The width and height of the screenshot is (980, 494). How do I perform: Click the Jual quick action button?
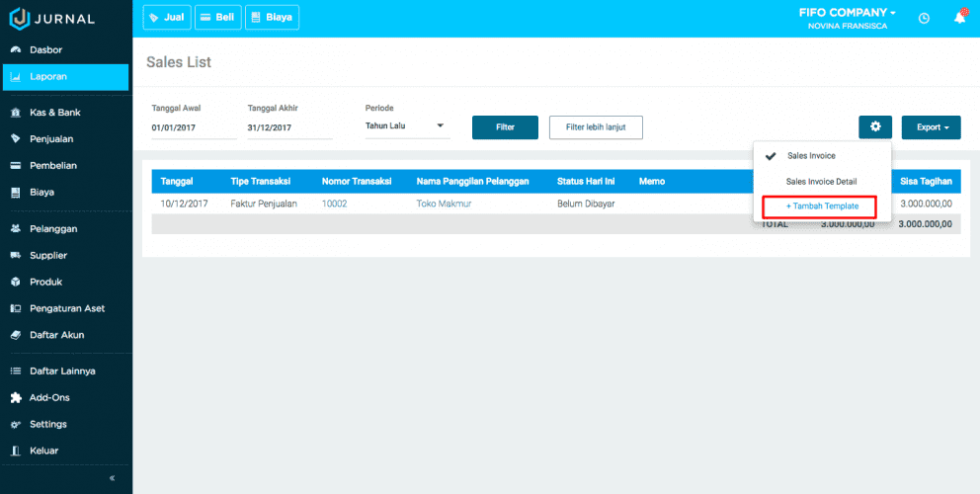pos(166,17)
